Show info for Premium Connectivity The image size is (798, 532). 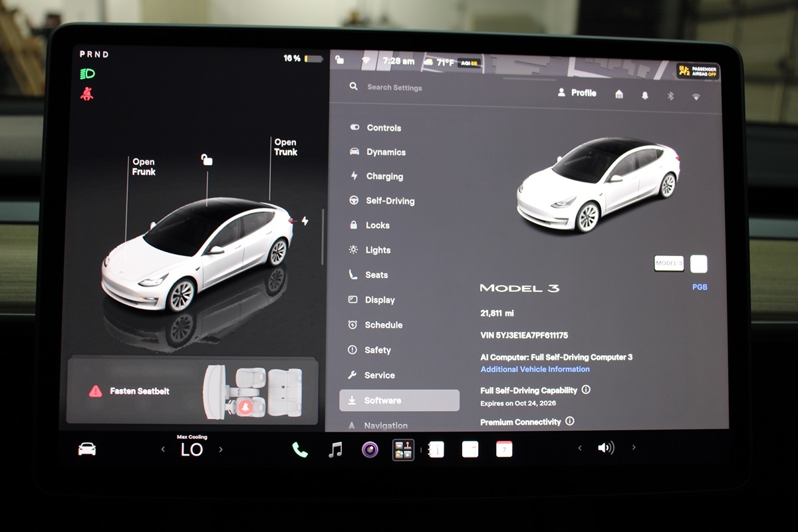coord(570,421)
